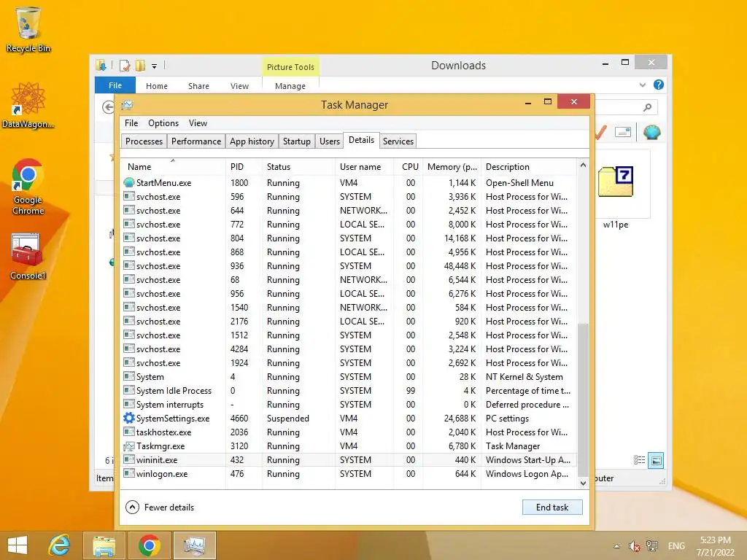Viewport: 747px width, 560px height.
Task: Switch to the Processes tab
Action: coord(144,141)
